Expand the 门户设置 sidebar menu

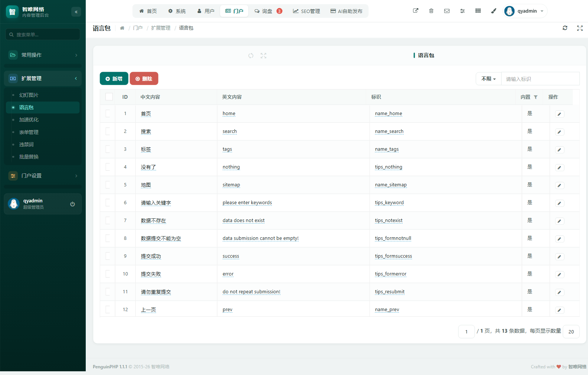click(x=43, y=176)
